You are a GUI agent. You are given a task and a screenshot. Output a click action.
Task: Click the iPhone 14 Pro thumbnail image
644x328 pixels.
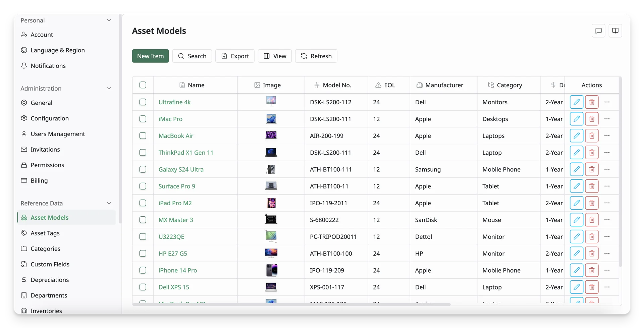pyautogui.click(x=271, y=270)
